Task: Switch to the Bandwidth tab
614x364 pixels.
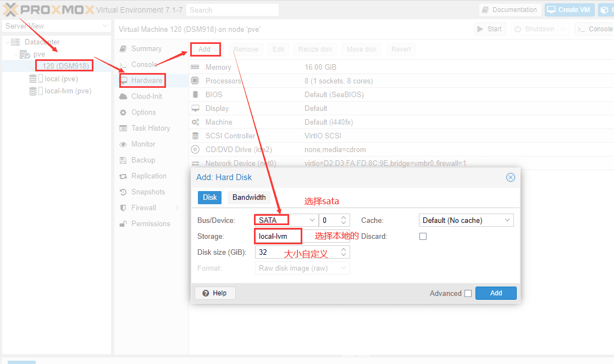Action: tap(249, 198)
